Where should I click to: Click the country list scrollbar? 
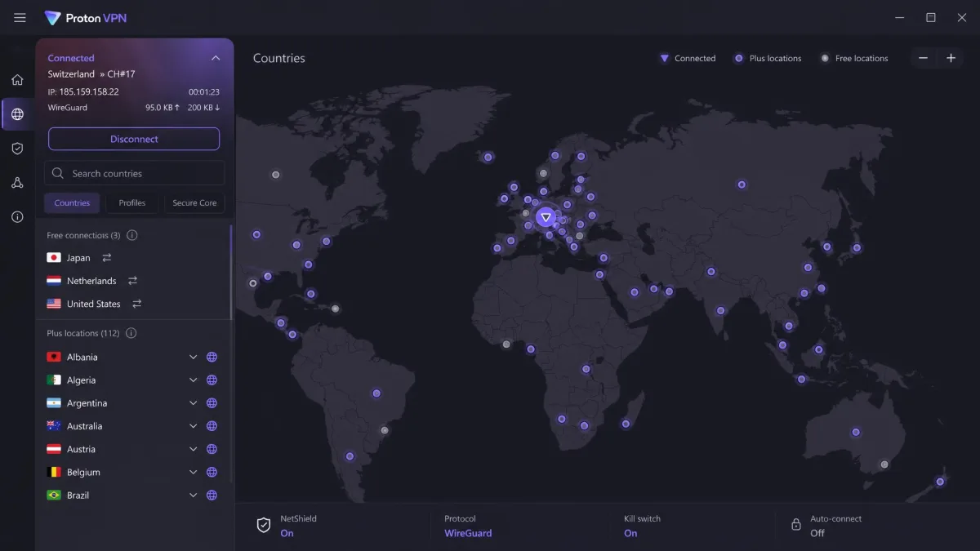tap(231, 273)
